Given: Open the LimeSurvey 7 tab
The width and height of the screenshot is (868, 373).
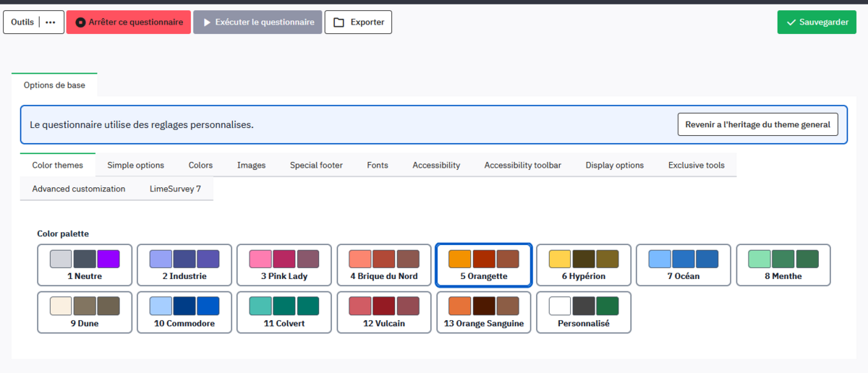Looking at the screenshot, I should [x=175, y=189].
